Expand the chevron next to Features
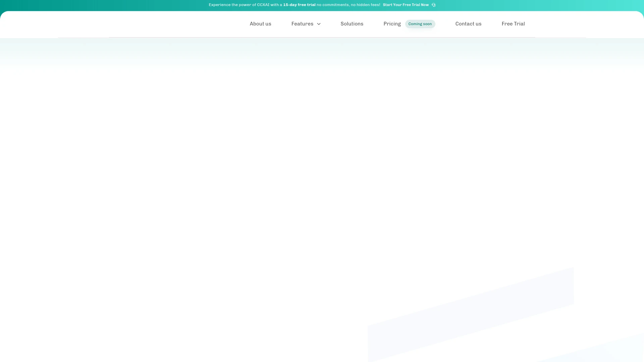Viewport: 644px width, 362px height. tap(318, 24)
